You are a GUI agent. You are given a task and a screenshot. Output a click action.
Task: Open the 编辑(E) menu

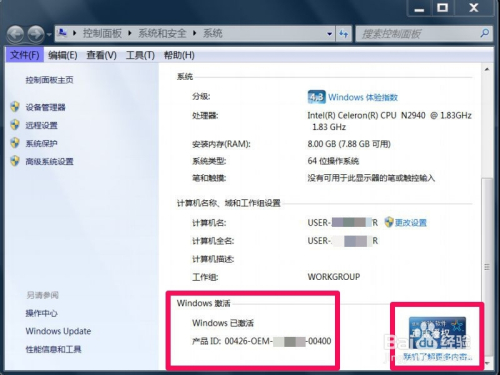click(63, 55)
